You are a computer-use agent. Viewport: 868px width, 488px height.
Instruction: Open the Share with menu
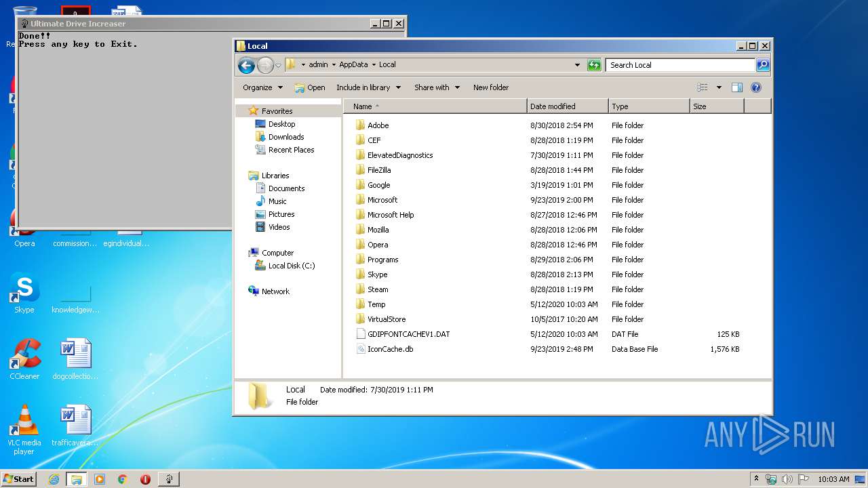pyautogui.click(x=437, y=87)
